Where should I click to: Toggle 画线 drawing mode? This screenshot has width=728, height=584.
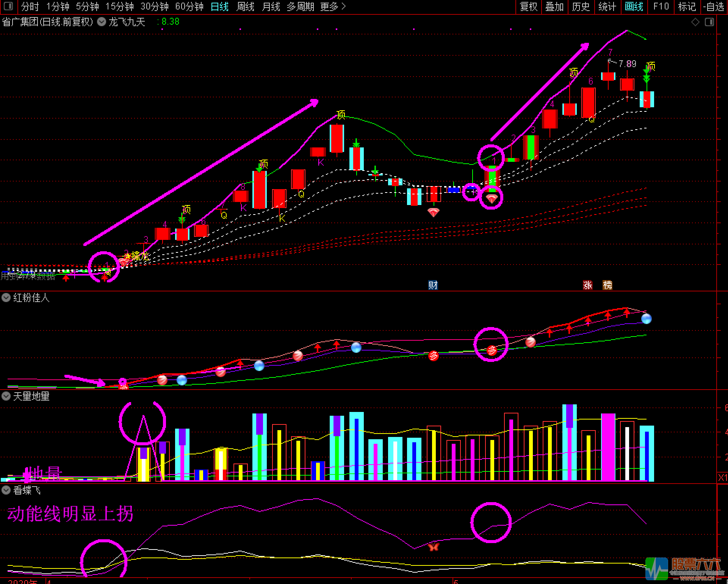pos(634,6)
